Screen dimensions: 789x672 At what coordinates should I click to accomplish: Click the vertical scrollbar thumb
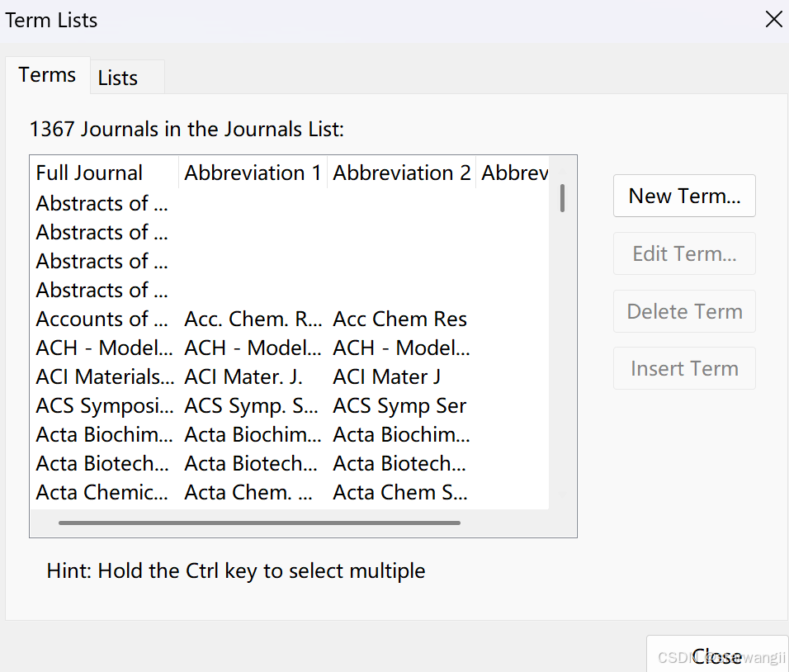point(562,198)
